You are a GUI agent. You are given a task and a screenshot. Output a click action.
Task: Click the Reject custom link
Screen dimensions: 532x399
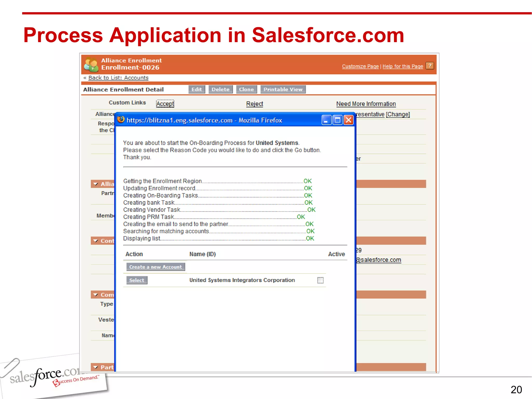255,104
